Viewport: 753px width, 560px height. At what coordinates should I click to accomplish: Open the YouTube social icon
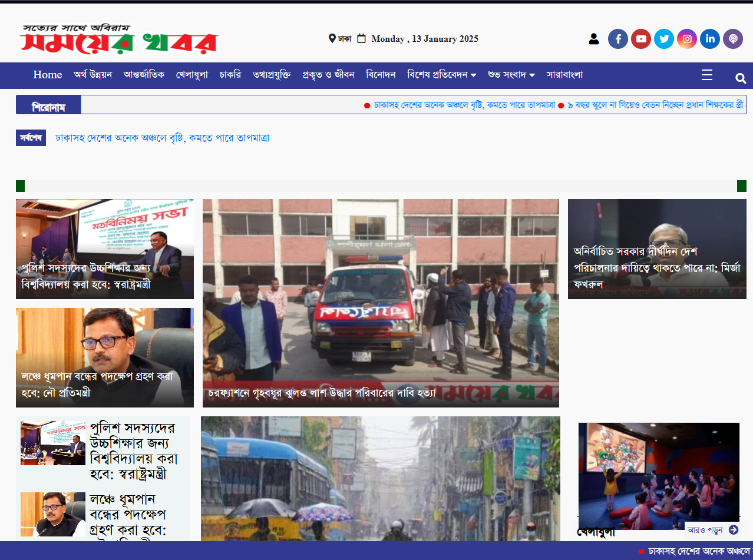coord(641,39)
